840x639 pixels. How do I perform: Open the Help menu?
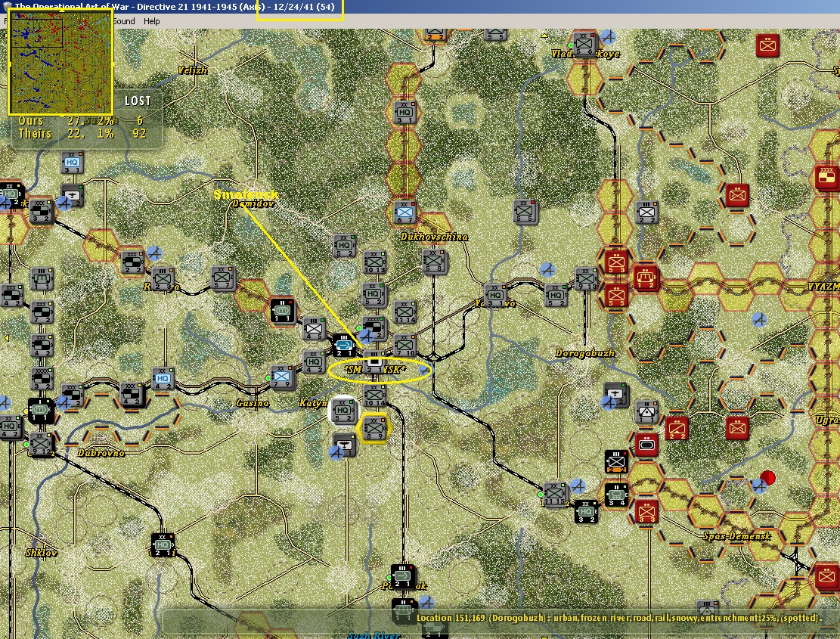pyautogui.click(x=152, y=21)
